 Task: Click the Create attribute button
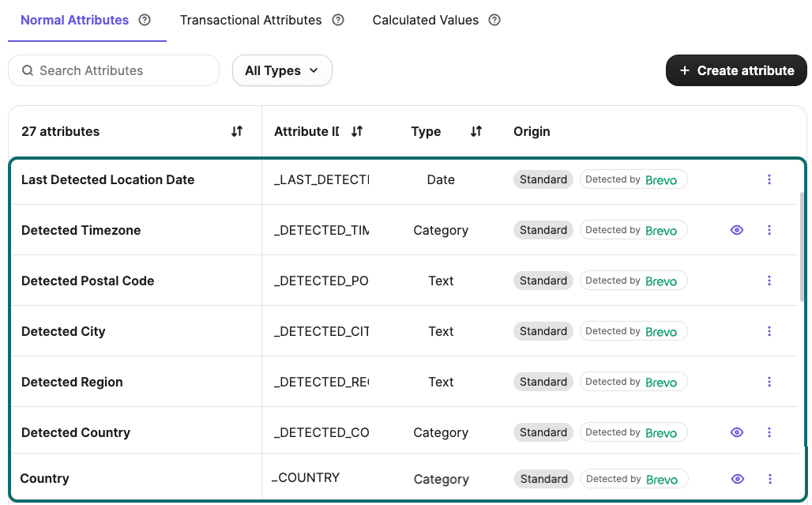(x=736, y=70)
